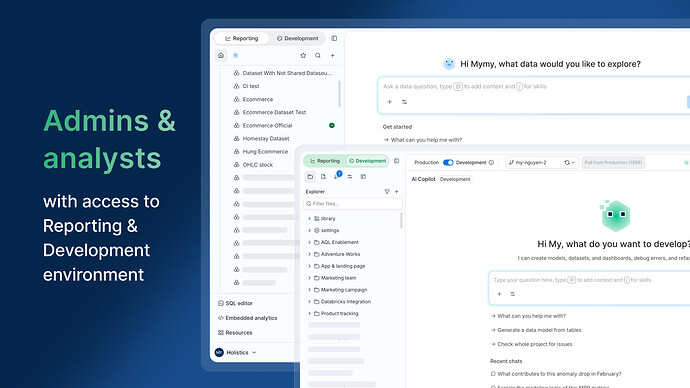Click the SQL editor icon
The image size is (690, 388).
(x=221, y=303)
